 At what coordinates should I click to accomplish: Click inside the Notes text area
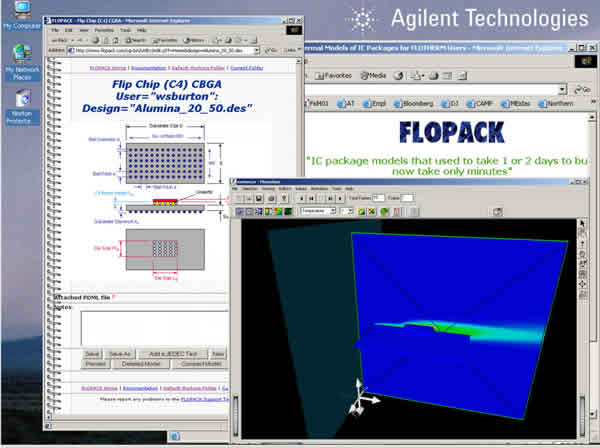[x=155, y=328]
